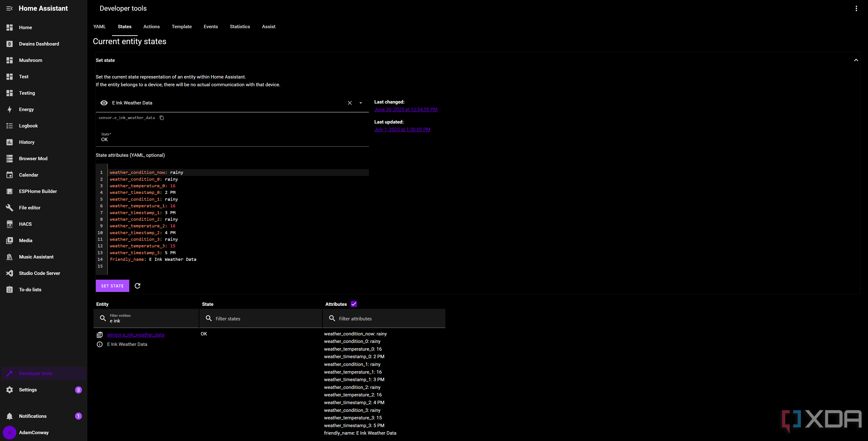The image size is (868, 441).
Task: Open the Mushroom dashboard icon
Action: pyautogui.click(x=9, y=60)
